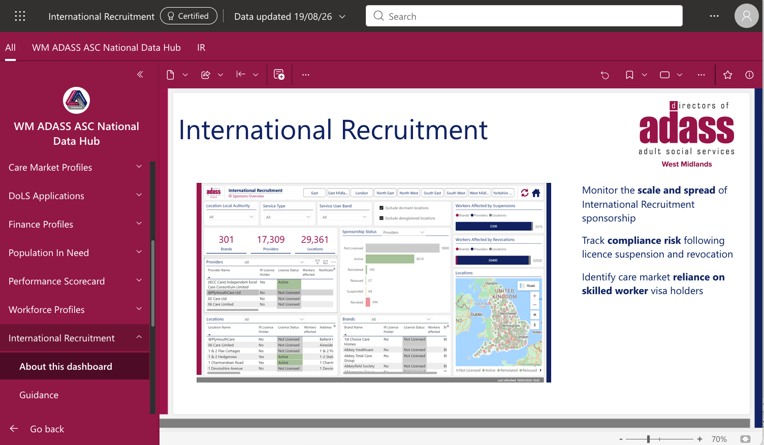Image resolution: width=764 pixels, height=445 pixels.
Task: Click the Bookmark icon
Action: click(x=630, y=75)
